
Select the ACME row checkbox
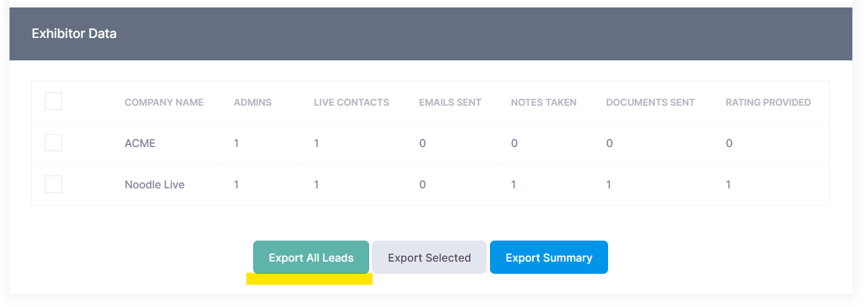click(53, 143)
